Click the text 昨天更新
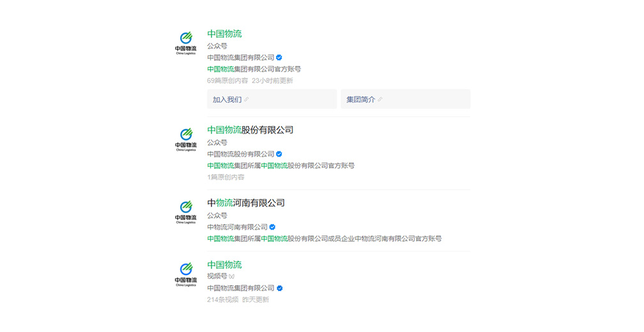The image size is (644, 332). (256, 300)
